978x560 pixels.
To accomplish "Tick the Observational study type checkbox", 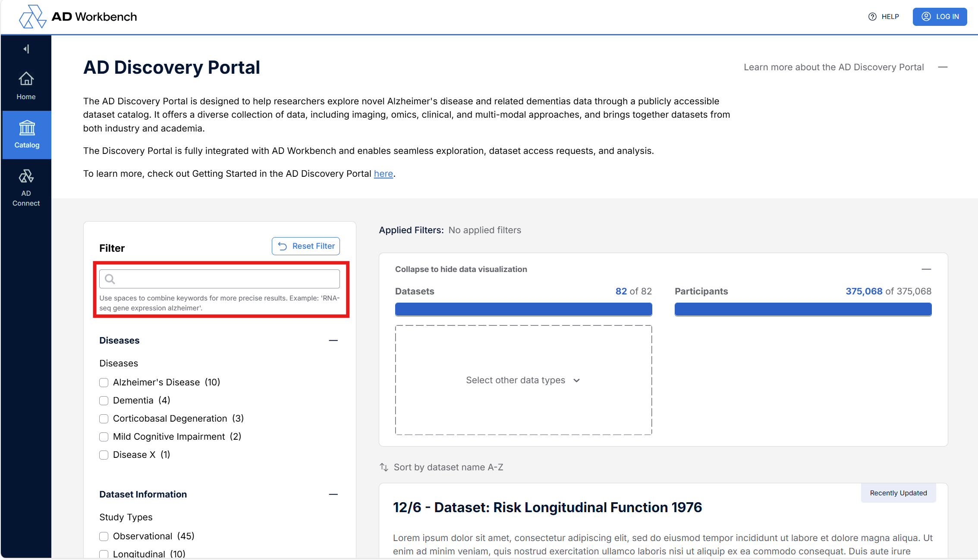I will click(x=104, y=536).
